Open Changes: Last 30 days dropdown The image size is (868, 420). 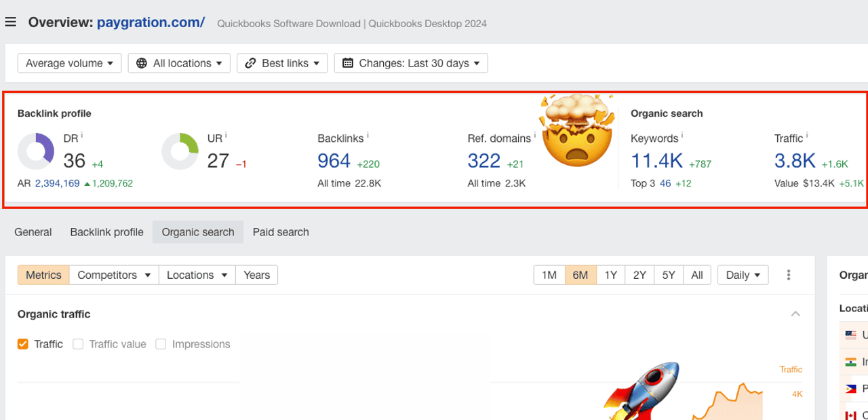411,63
